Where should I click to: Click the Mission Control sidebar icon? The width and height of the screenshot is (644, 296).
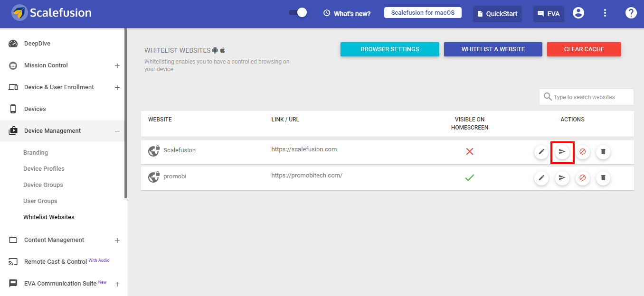[13, 65]
